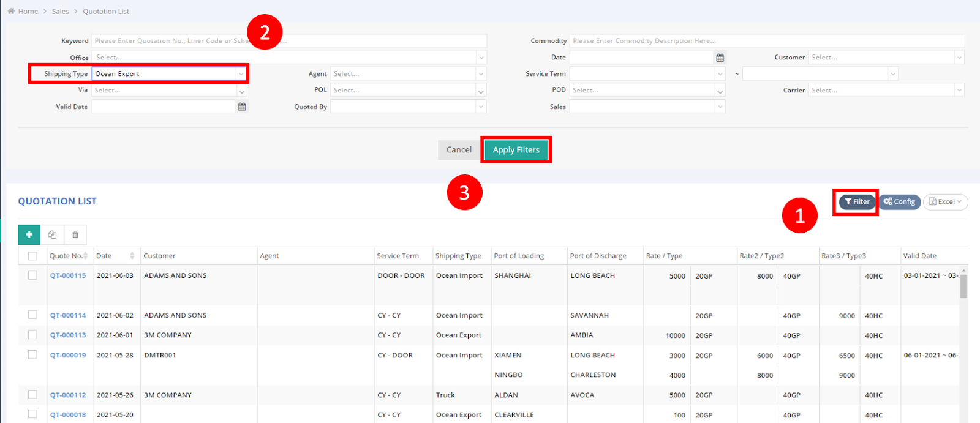Check the row for QT-000115

pyautogui.click(x=32, y=275)
